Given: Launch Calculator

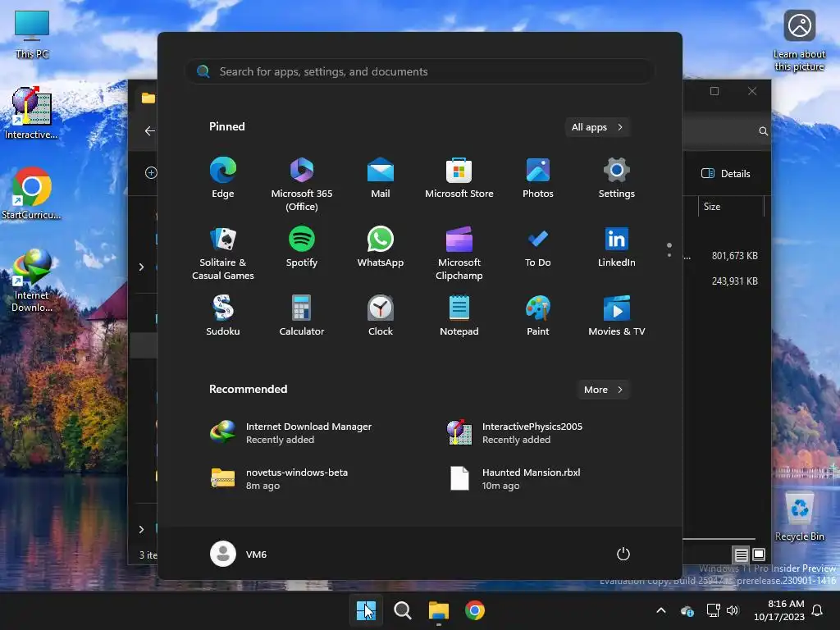Looking at the screenshot, I should [302, 316].
